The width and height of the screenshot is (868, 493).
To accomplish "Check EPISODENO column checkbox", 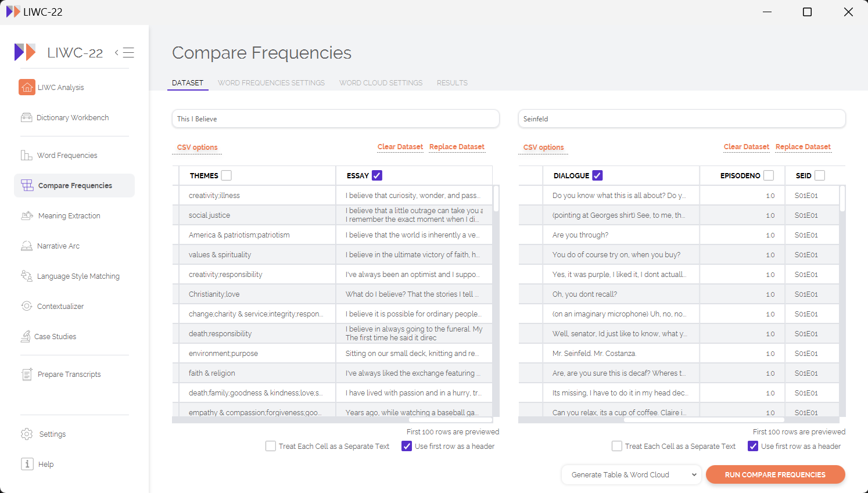I will [x=769, y=175].
